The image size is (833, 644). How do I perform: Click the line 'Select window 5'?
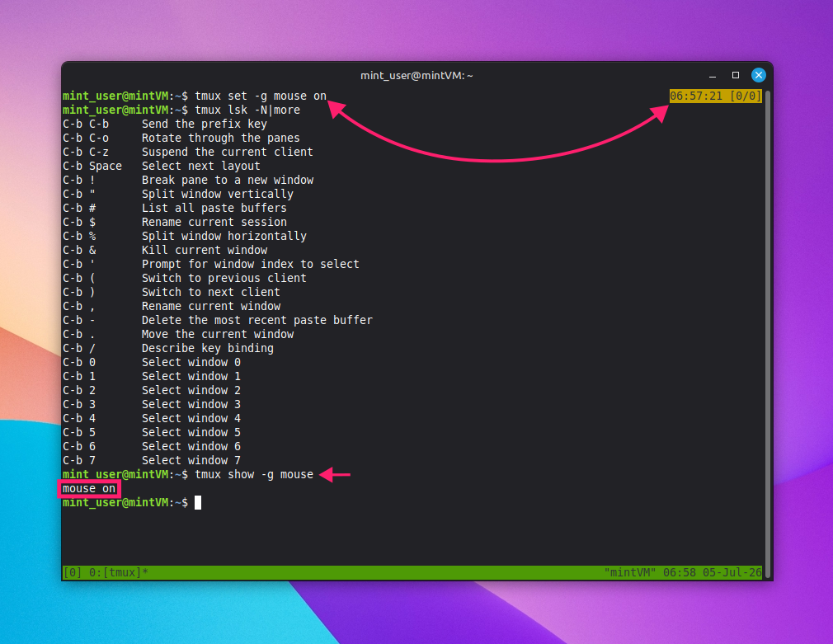coord(191,432)
